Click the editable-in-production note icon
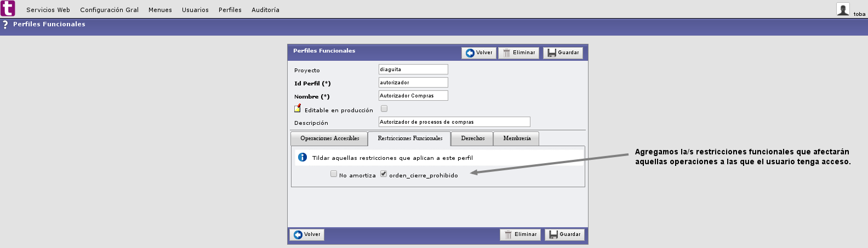This screenshot has height=248, width=868. pyautogui.click(x=298, y=108)
